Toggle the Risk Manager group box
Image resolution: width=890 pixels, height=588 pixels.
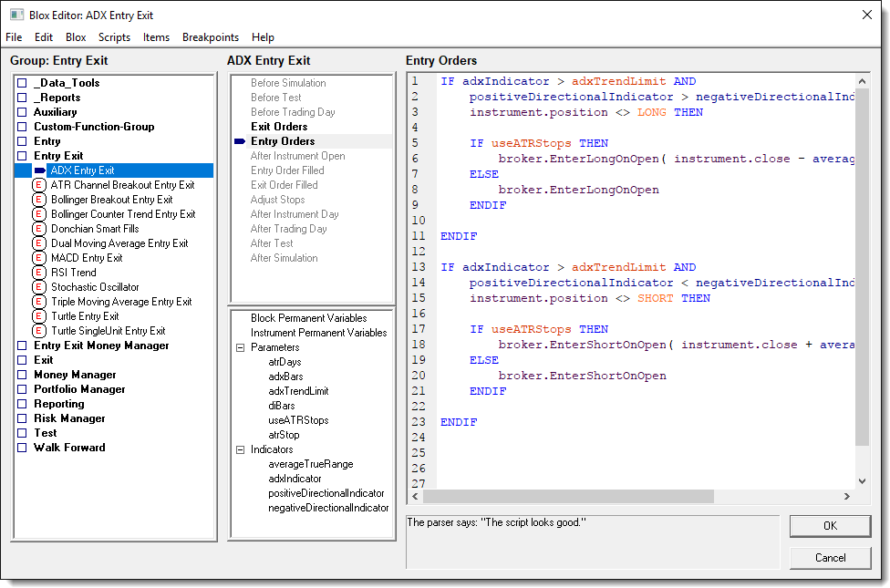click(22, 418)
